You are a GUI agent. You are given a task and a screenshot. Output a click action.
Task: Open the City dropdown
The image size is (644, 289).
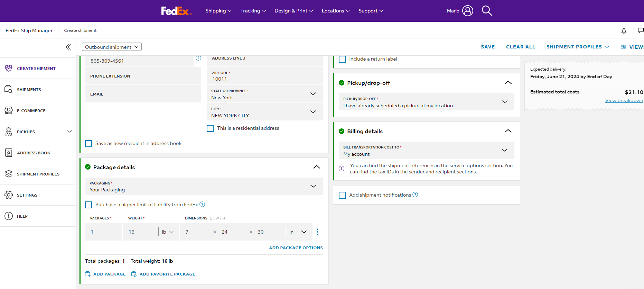[265, 112]
